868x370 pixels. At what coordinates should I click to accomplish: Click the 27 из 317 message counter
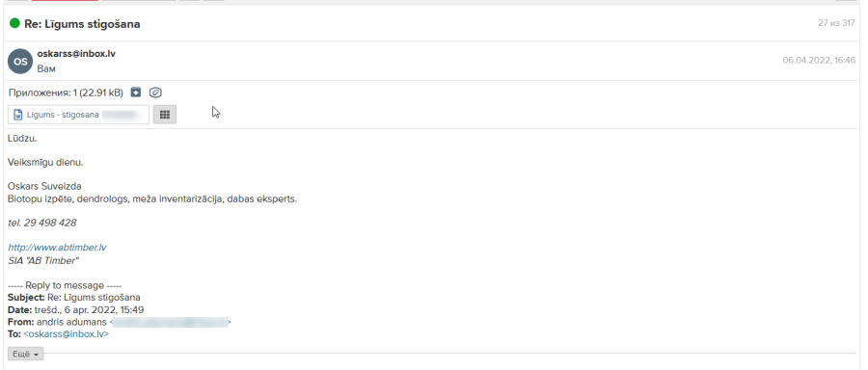pyautogui.click(x=836, y=23)
